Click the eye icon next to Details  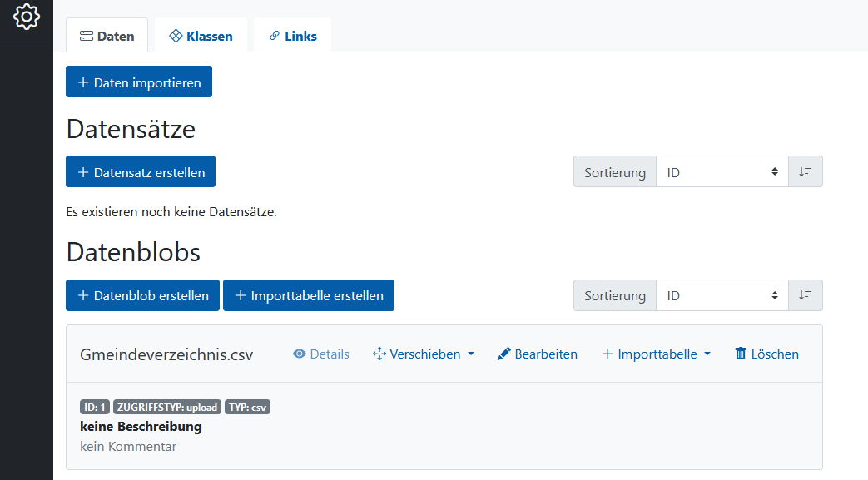(x=300, y=354)
